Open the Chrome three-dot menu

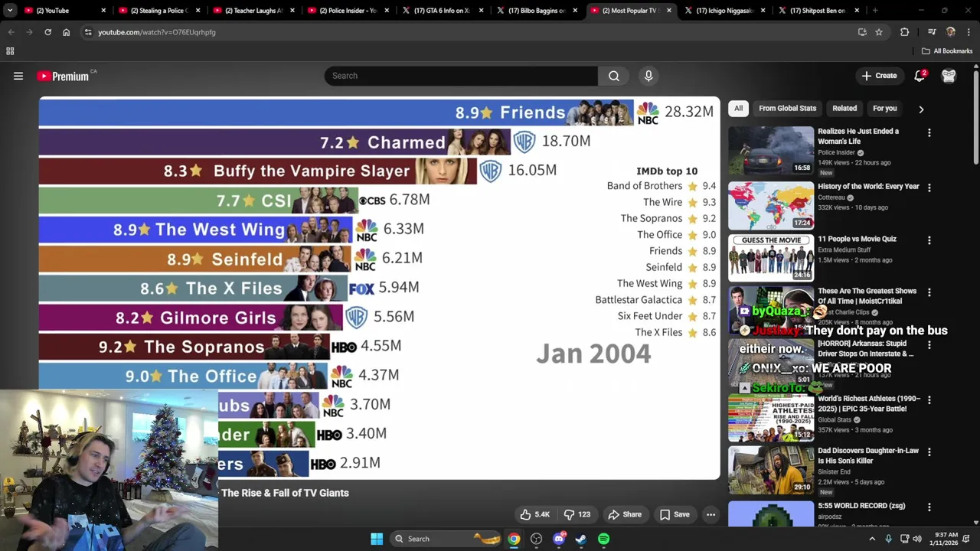tap(969, 32)
